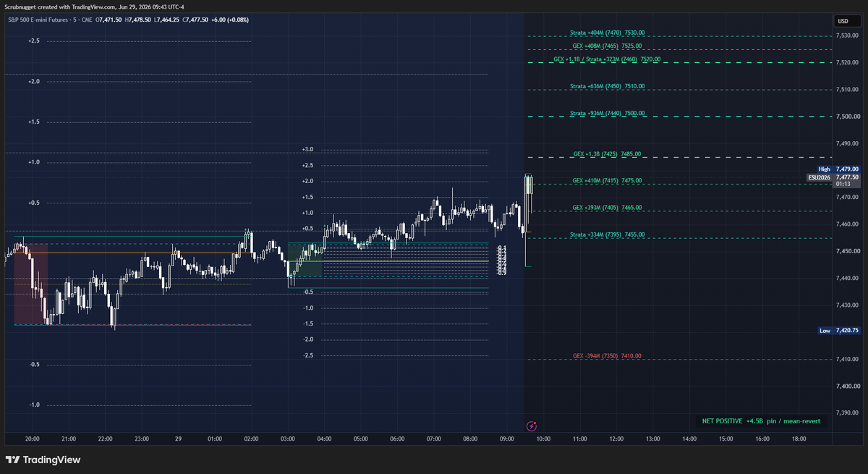Click the 02:00 time axis label
868x474 pixels.
pos(251,439)
